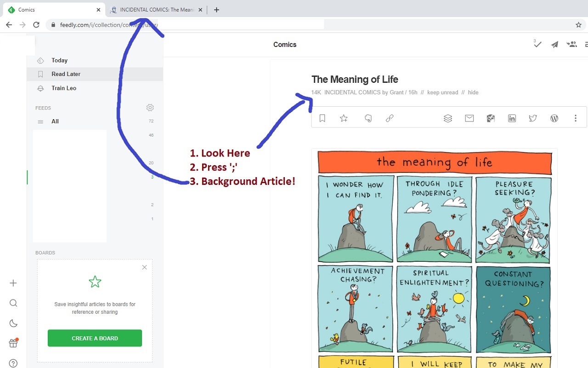Share the article via Buffer
The height and width of the screenshot is (368, 588).
coord(448,118)
